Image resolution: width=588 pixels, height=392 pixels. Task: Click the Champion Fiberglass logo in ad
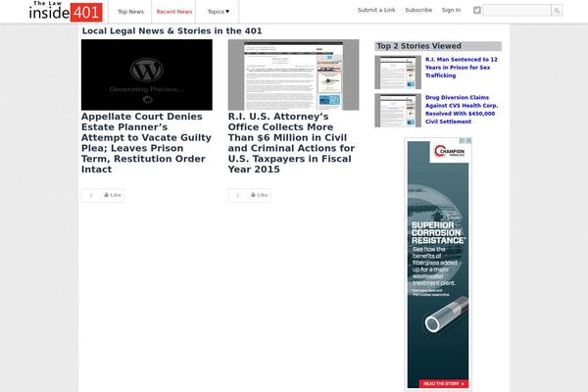pos(449,151)
